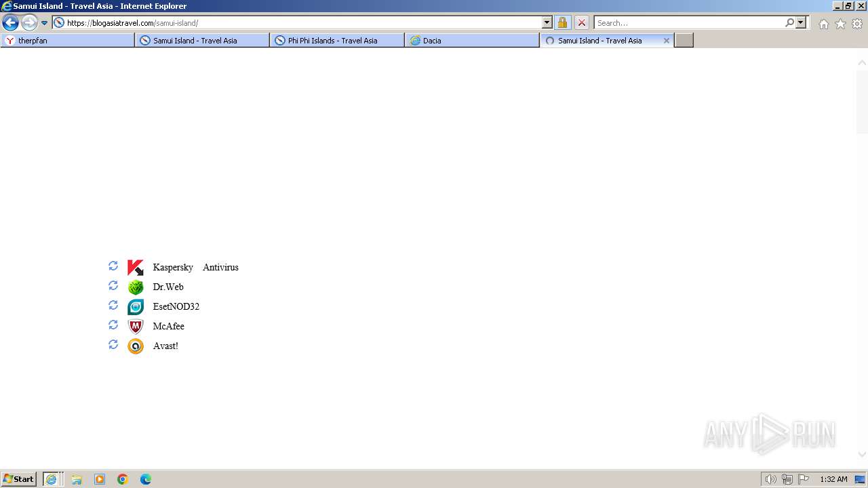Click the refresh icon beside McAfee
The image size is (868, 488).
click(x=113, y=325)
